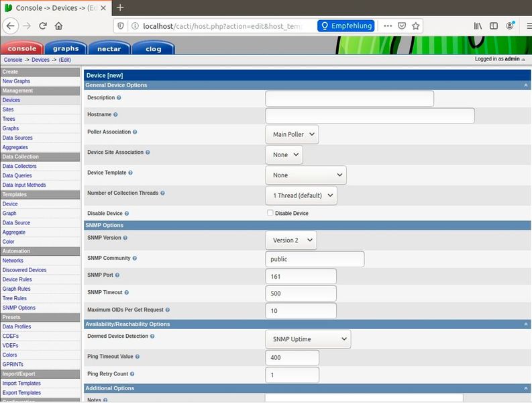Open Data Sources in Management menu
Viewport: 532px width, 403px height.
(17, 138)
